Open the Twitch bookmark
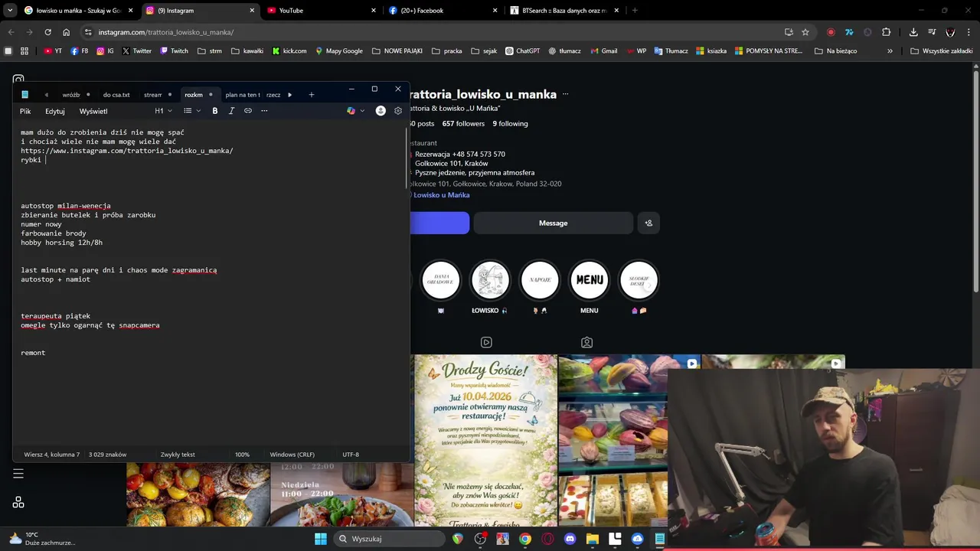 [x=174, y=51]
